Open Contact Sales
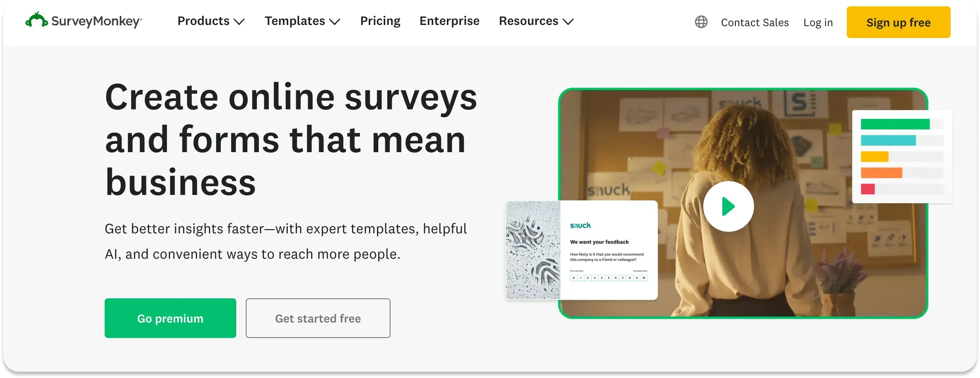This screenshot has height=378, width=980. [x=755, y=23]
